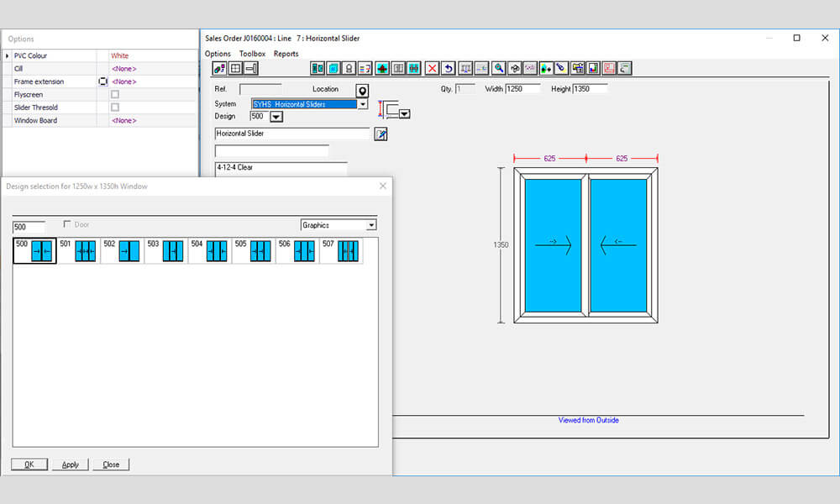Viewport: 840px width, 504px height.
Task: Open the Graphics view dropdown
Action: click(370, 224)
